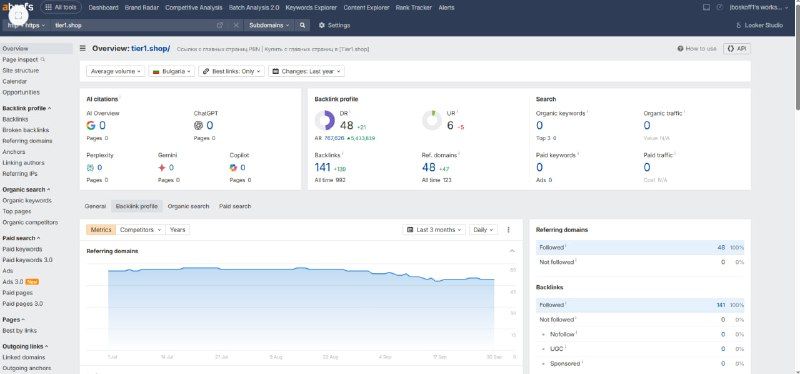The height and width of the screenshot is (374, 800).
Task: Open the All tools grid menu
Action: pyautogui.click(x=61, y=8)
